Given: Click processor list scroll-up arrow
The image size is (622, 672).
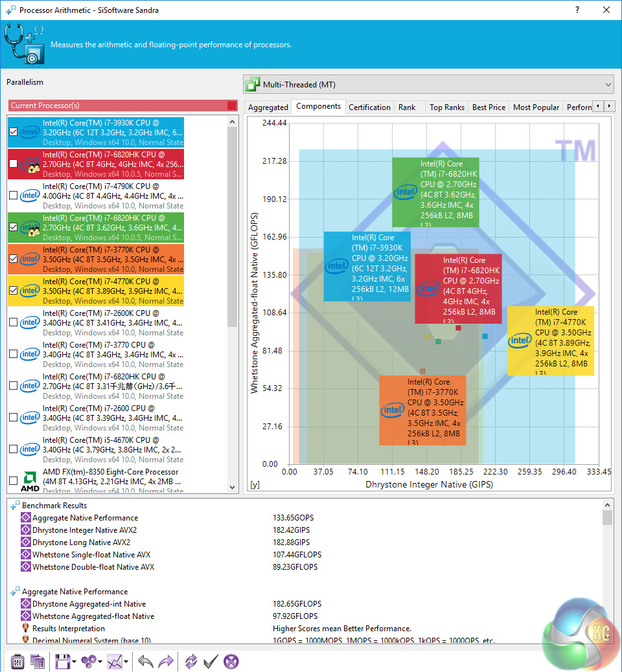Looking at the screenshot, I should [233, 122].
